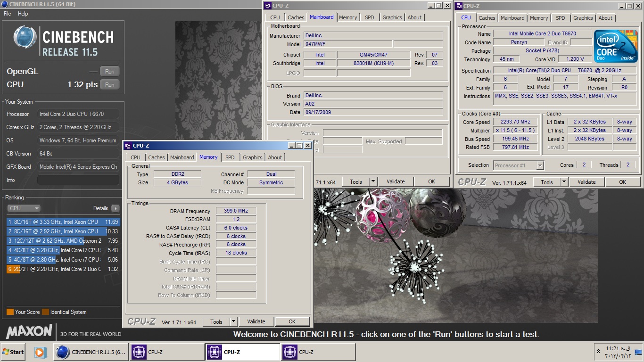Select ranking row 2C/2T Core 2 Duo

pyautogui.click(x=63, y=269)
